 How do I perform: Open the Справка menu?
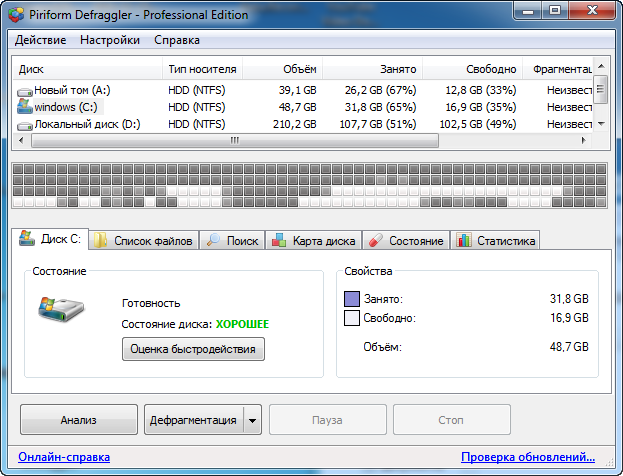tap(177, 40)
